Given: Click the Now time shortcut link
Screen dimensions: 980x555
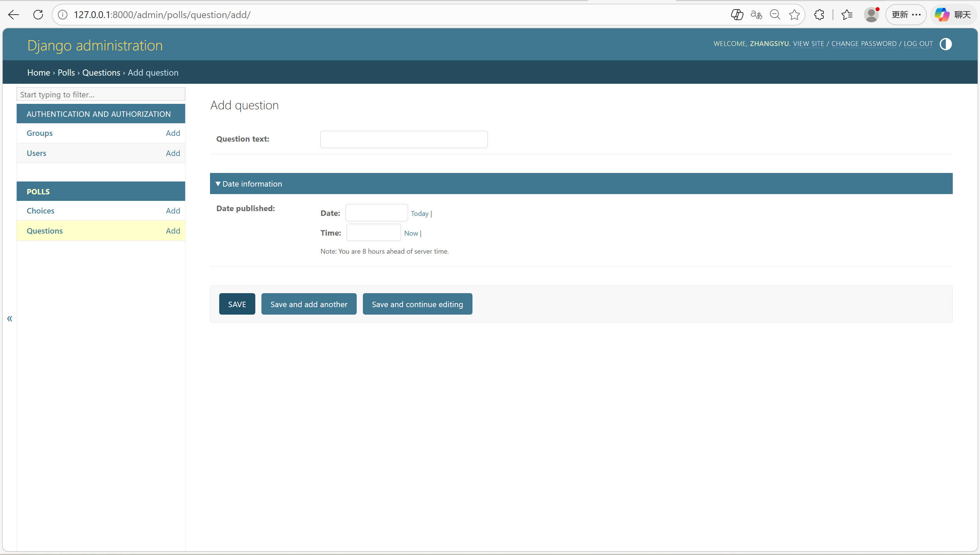Looking at the screenshot, I should coord(411,233).
